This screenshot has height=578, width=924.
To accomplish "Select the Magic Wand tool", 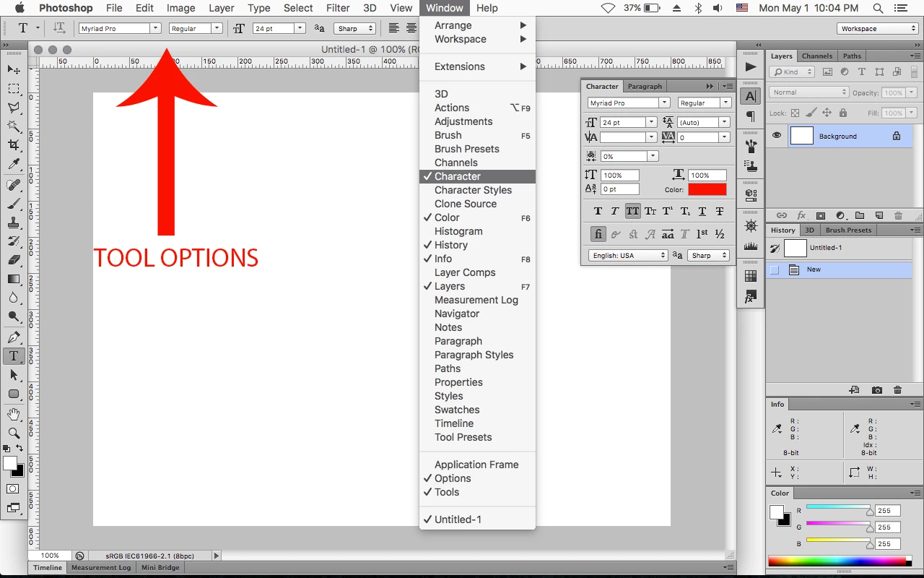I will 14,126.
